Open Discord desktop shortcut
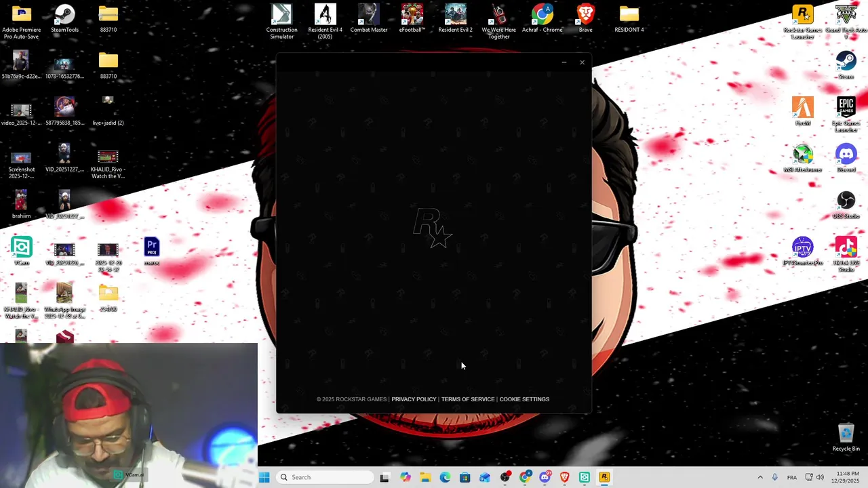Image resolution: width=868 pixels, height=488 pixels. [x=846, y=159]
